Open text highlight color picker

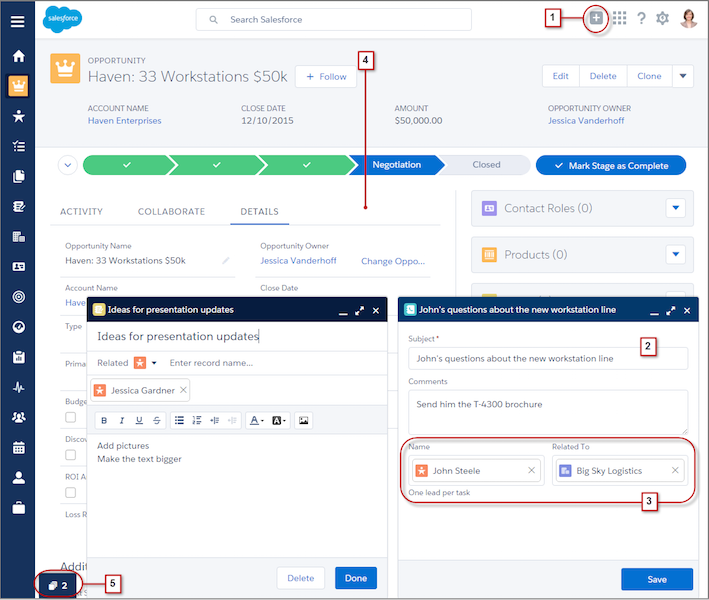click(x=279, y=420)
